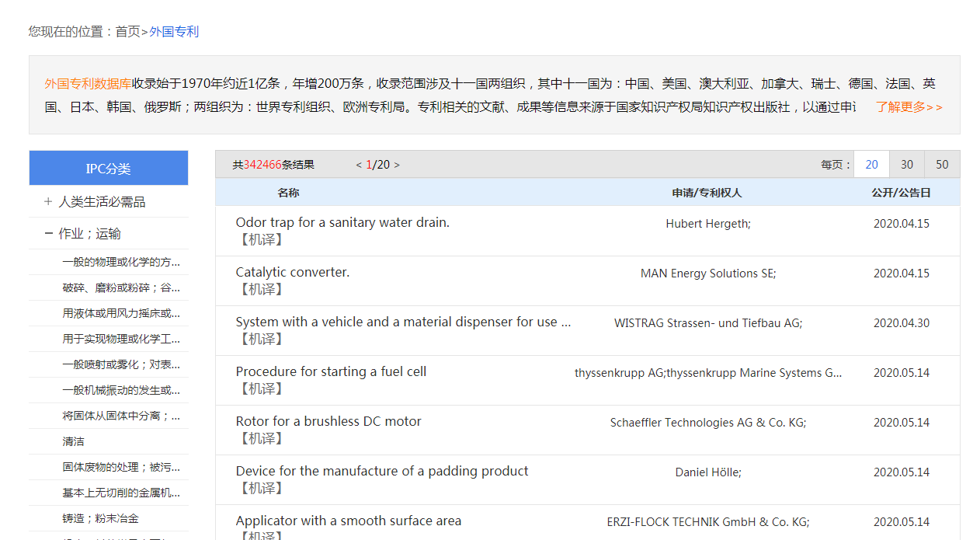Click the 公开/公告日 column header
The width and height of the screenshot is (980, 540).
coord(901,193)
